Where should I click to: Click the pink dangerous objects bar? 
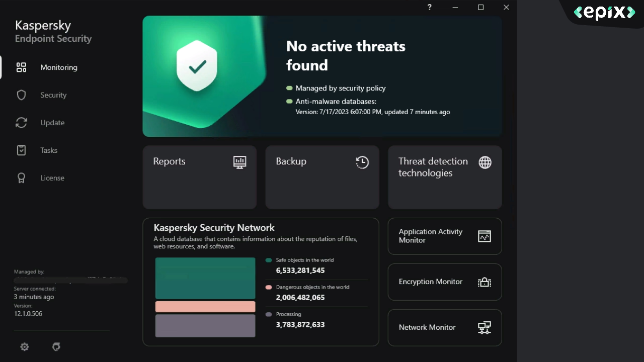pyautogui.click(x=205, y=307)
